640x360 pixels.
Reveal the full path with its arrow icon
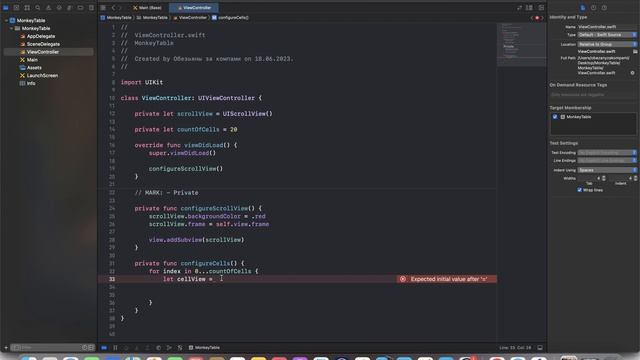tap(633, 73)
